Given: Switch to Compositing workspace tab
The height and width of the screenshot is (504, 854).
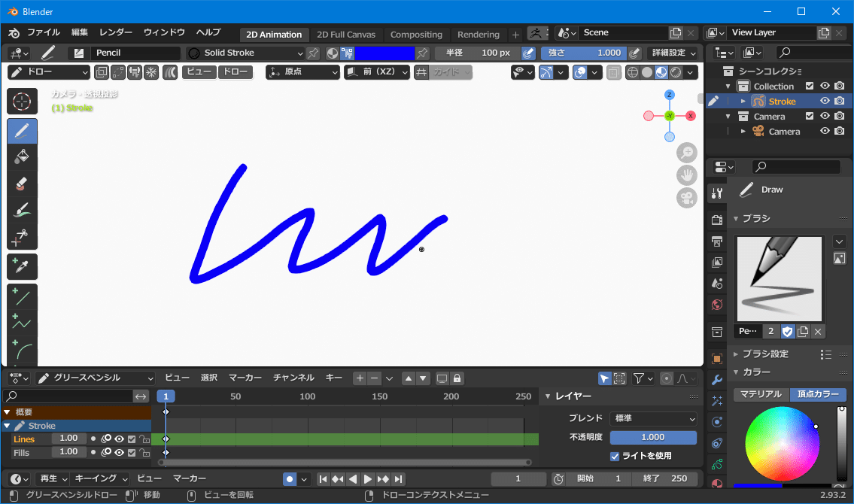Looking at the screenshot, I should 416,35.
